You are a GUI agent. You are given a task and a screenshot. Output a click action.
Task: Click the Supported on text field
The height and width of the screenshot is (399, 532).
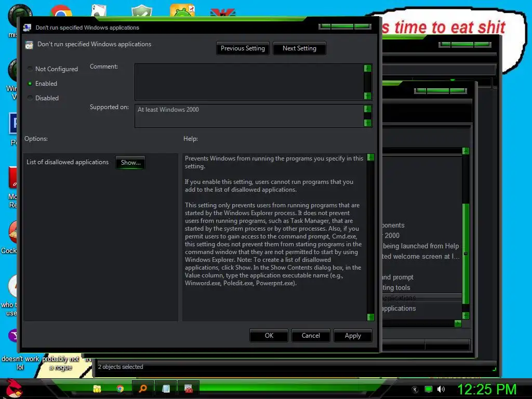pos(249,116)
